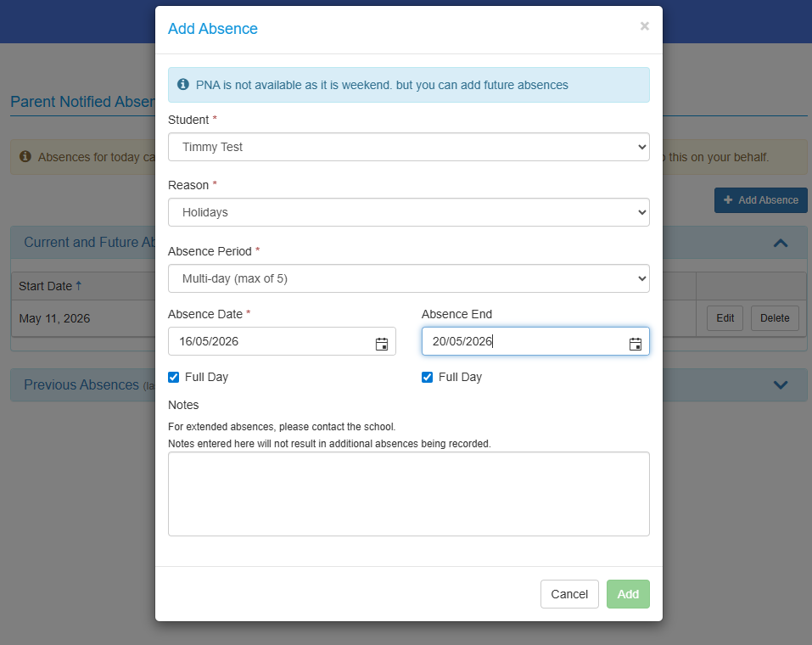This screenshot has width=812, height=645.
Task: Click the info icon in PNA notice
Action: point(182,84)
